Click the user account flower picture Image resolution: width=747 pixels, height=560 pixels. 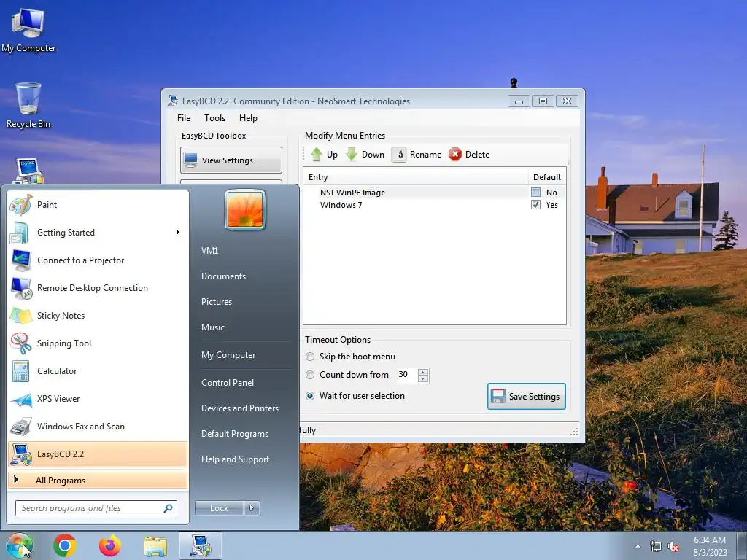[245, 209]
